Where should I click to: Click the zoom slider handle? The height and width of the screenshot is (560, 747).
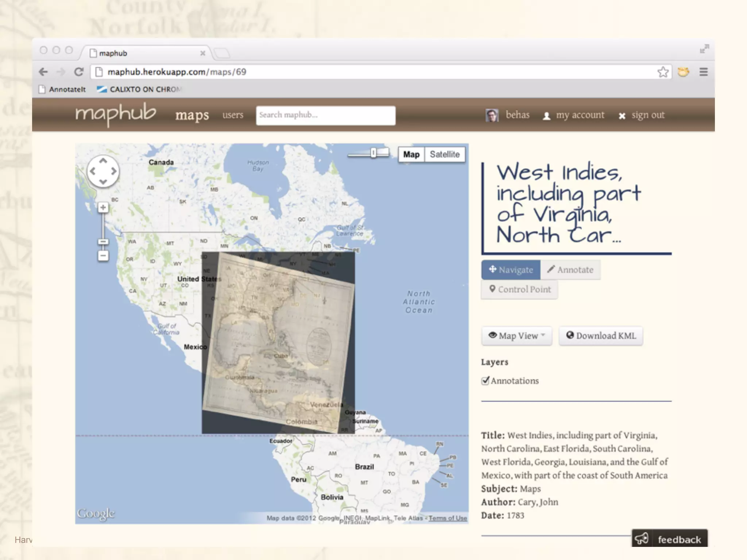[103, 242]
